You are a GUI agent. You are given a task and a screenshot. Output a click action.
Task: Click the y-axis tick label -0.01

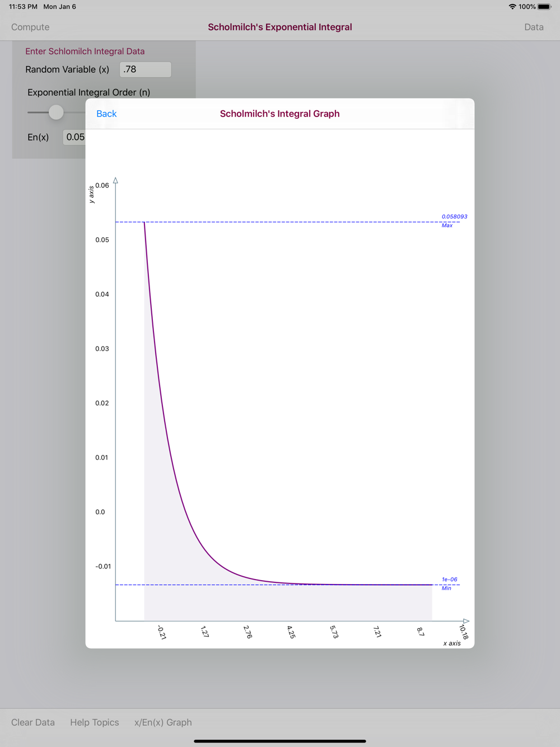[x=103, y=566]
